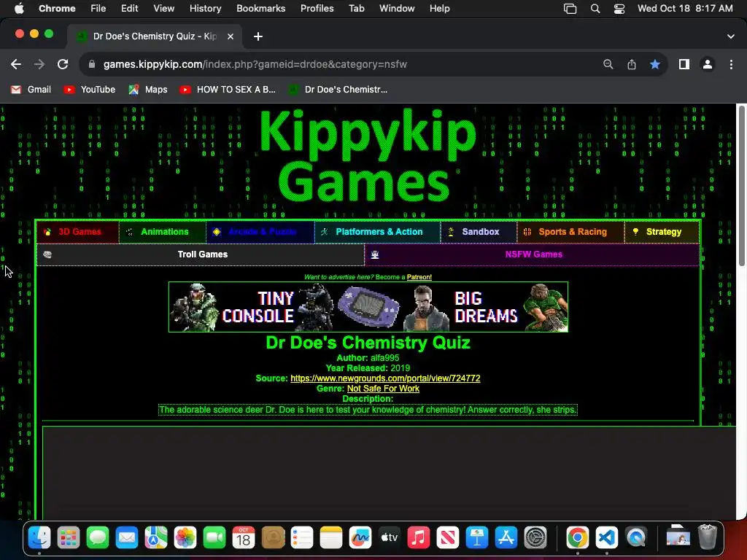Click the Tiny Console Big Dreams banner

click(368, 307)
